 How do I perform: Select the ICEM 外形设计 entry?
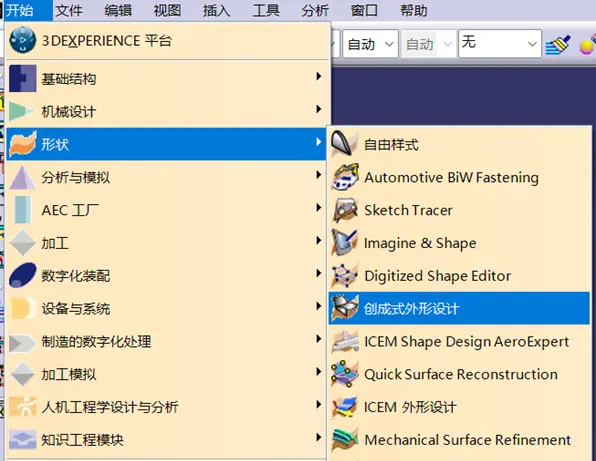point(459,407)
